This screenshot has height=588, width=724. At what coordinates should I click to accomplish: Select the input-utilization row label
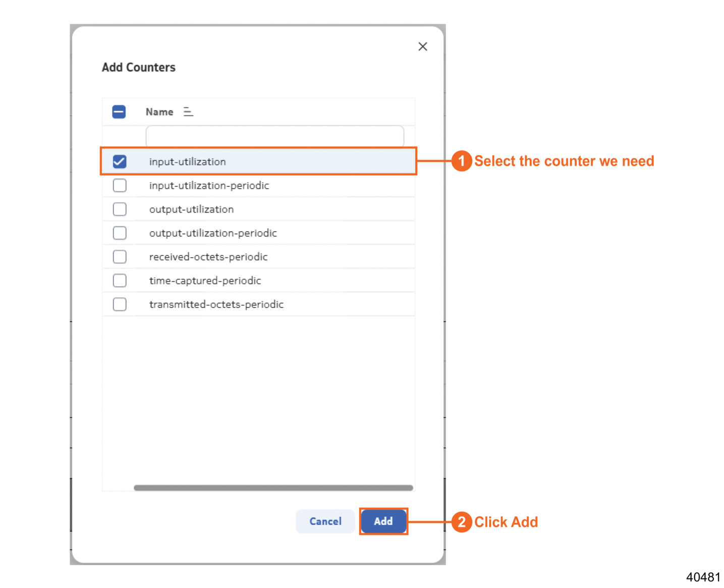[x=187, y=162]
